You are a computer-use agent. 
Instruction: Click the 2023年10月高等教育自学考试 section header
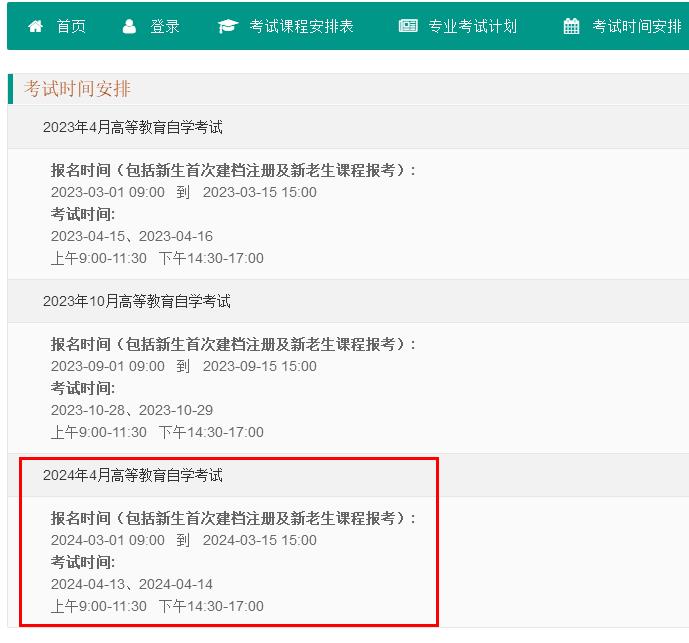(x=137, y=301)
